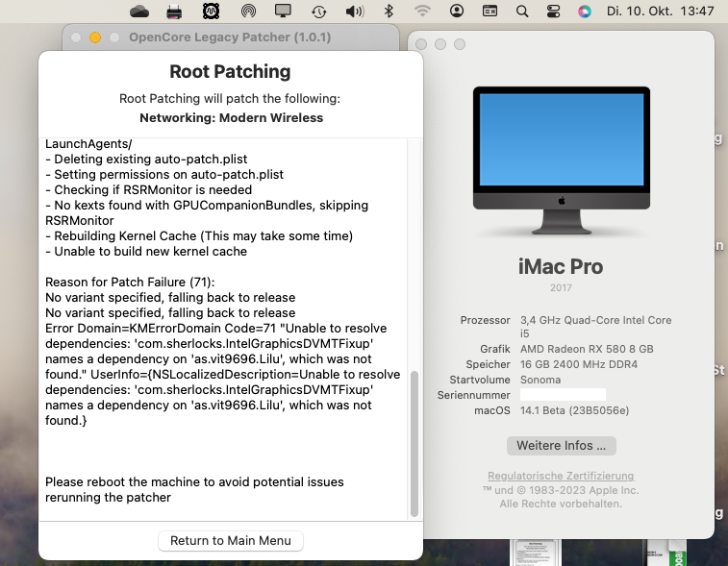Viewport: 728px width, 566px height.
Task: Click the Root Patching heading
Action: coord(230,71)
